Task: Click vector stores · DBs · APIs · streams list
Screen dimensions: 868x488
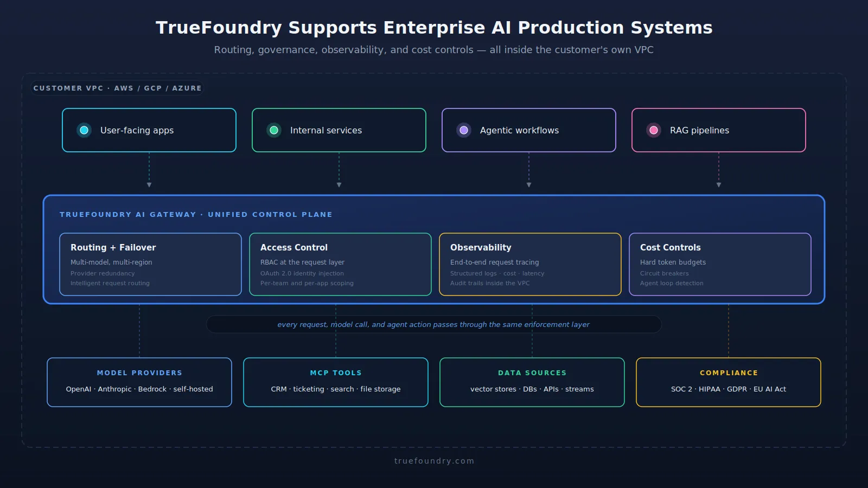Action: pyautogui.click(x=532, y=389)
